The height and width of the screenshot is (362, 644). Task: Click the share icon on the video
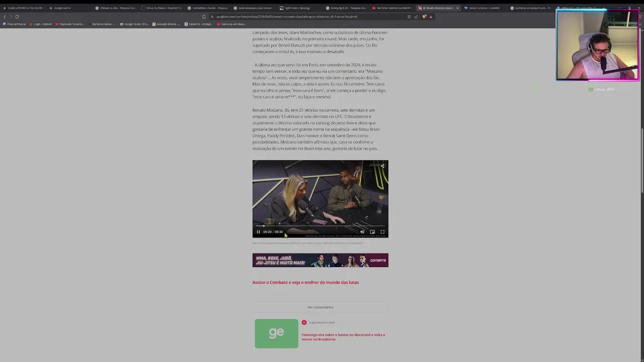point(382,165)
